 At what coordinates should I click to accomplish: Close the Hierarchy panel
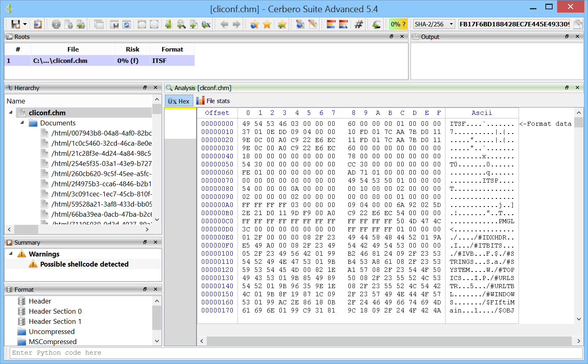pyautogui.click(x=156, y=88)
